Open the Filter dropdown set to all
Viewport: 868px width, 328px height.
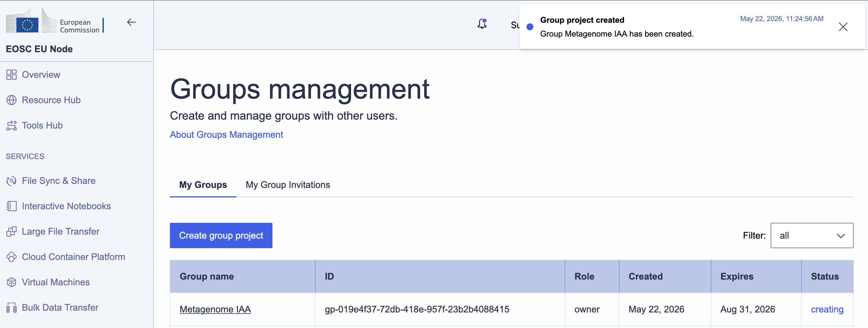[812, 235]
